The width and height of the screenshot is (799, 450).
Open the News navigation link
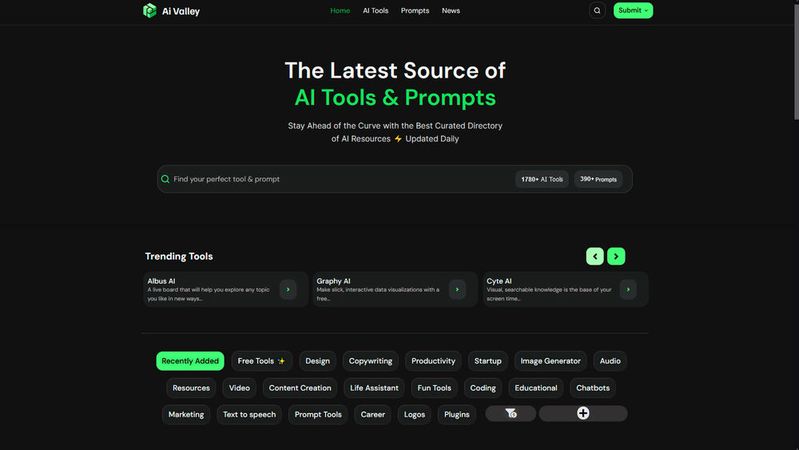pyautogui.click(x=451, y=11)
